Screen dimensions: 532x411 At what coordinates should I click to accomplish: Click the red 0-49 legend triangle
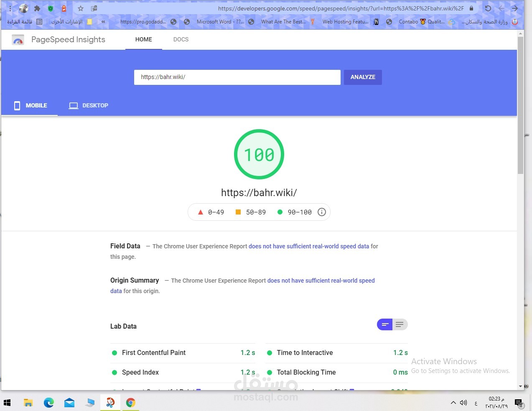coord(201,212)
